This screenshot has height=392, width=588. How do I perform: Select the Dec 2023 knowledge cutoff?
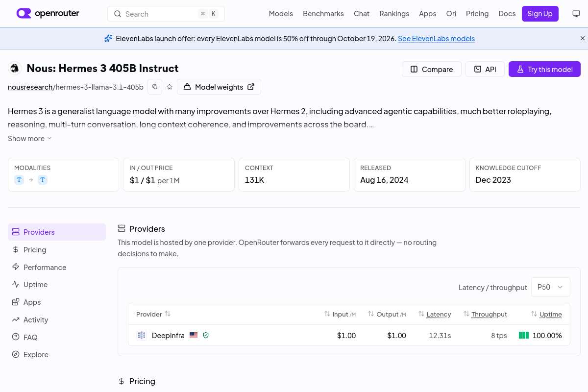tap(493, 180)
